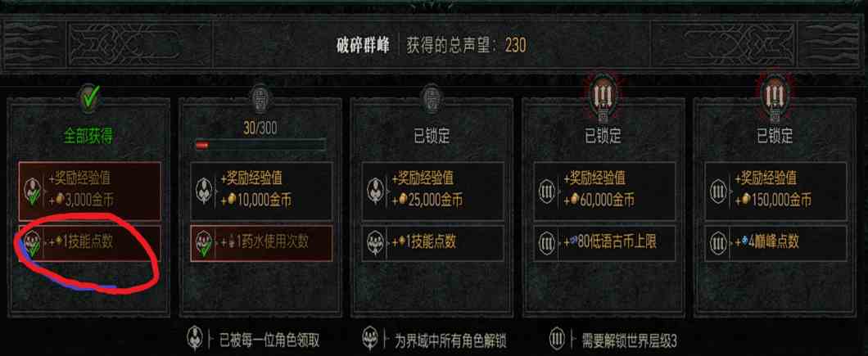Select the tier emblem above 30/300
The image size is (868, 356).
coord(260,100)
